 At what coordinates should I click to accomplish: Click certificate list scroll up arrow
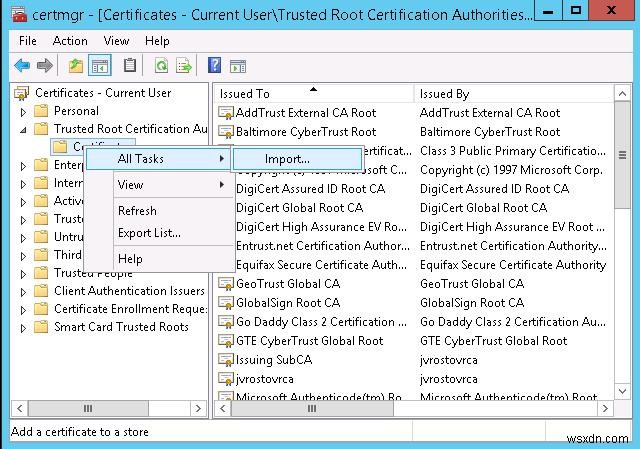[x=622, y=94]
